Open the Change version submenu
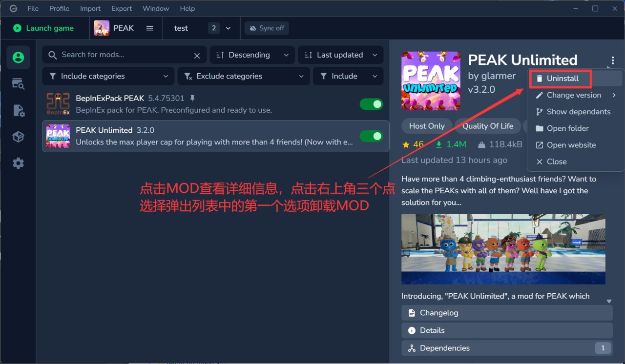Viewport: 625px width, 364px height. (x=575, y=95)
